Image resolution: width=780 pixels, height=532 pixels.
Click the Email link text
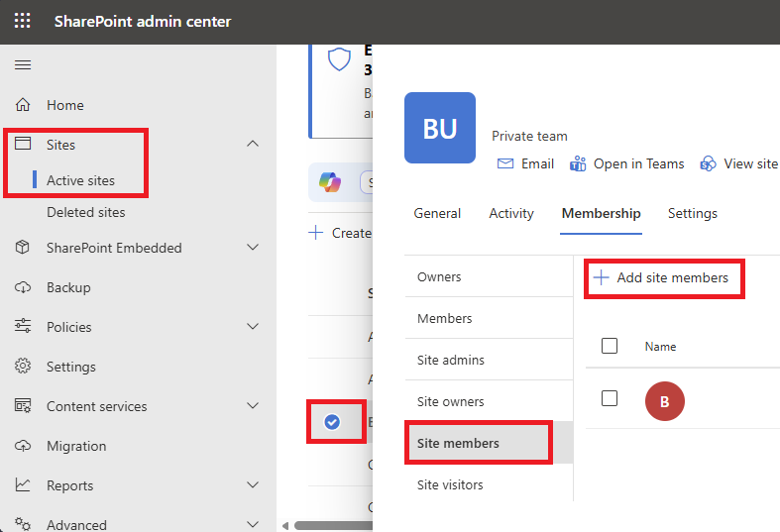tap(537, 163)
